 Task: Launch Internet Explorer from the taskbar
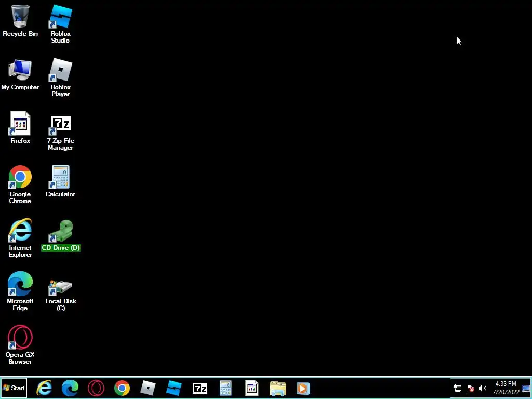pyautogui.click(x=45, y=388)
